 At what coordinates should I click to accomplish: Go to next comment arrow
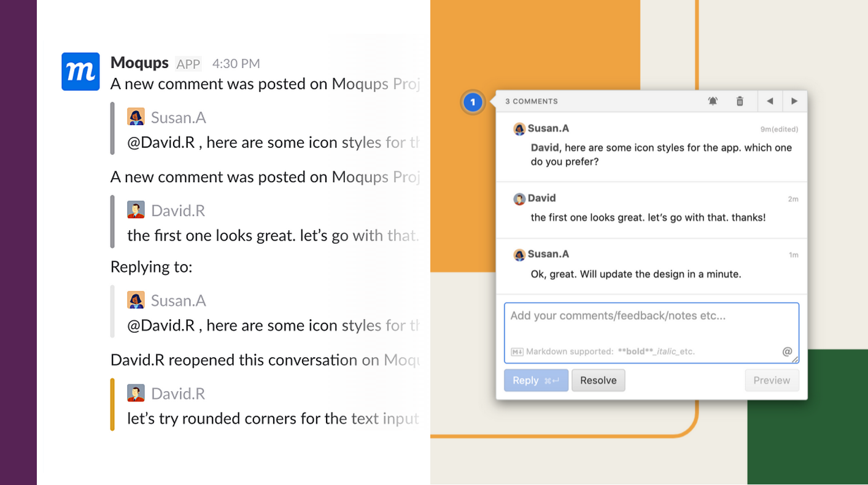[794, 101]
